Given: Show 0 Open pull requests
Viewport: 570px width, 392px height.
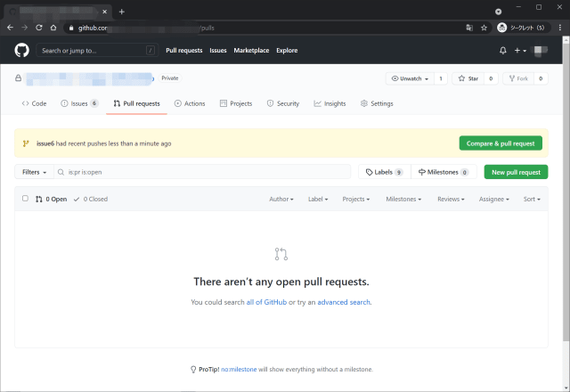Looking at the screenshot, I should point(52,200).
